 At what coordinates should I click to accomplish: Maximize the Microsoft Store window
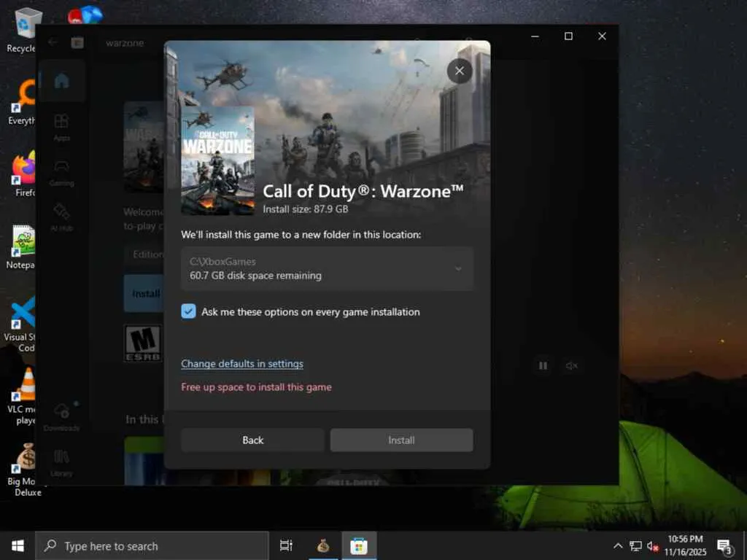point(568,36)
